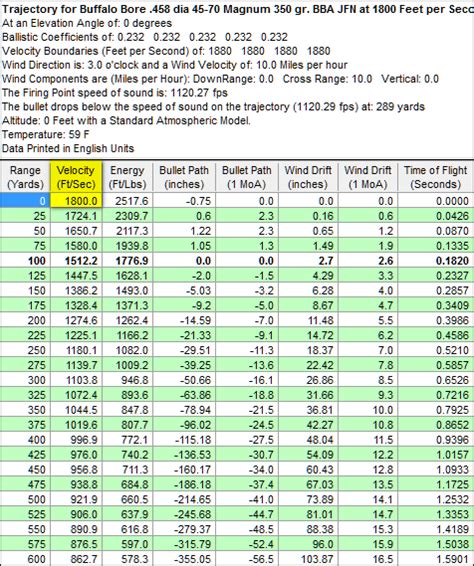Click velocity value 1512.2
The height and width of the screenshot is (566, 474).
tap(76, 261)
